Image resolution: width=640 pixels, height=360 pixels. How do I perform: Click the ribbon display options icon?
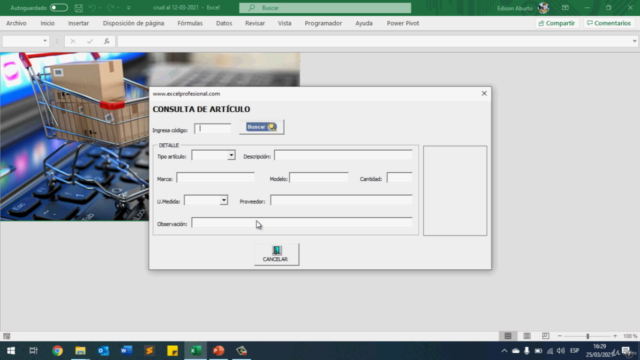tap(565, 8)
